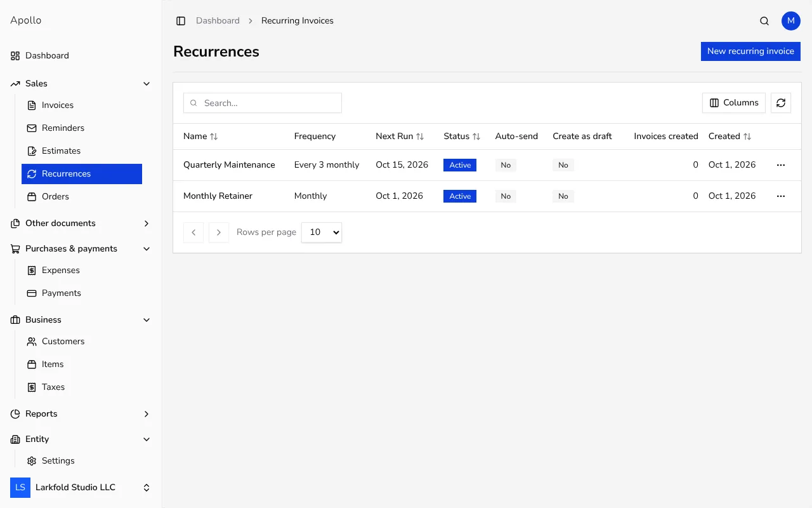Open Items in the sidebar
Image resolution: width=812 pixels, height=508 pixels.
coord(82,364)
